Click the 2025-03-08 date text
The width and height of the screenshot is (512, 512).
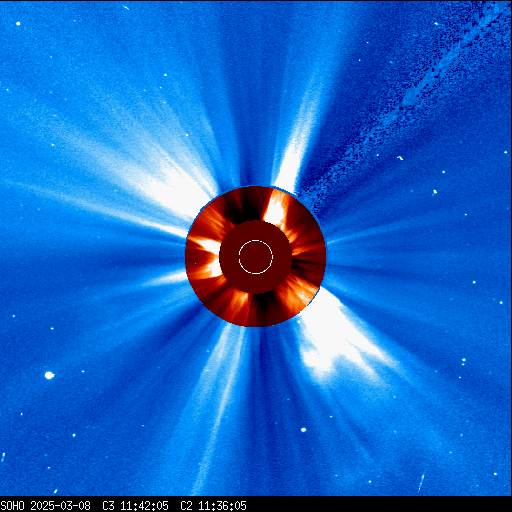point(60,506)
